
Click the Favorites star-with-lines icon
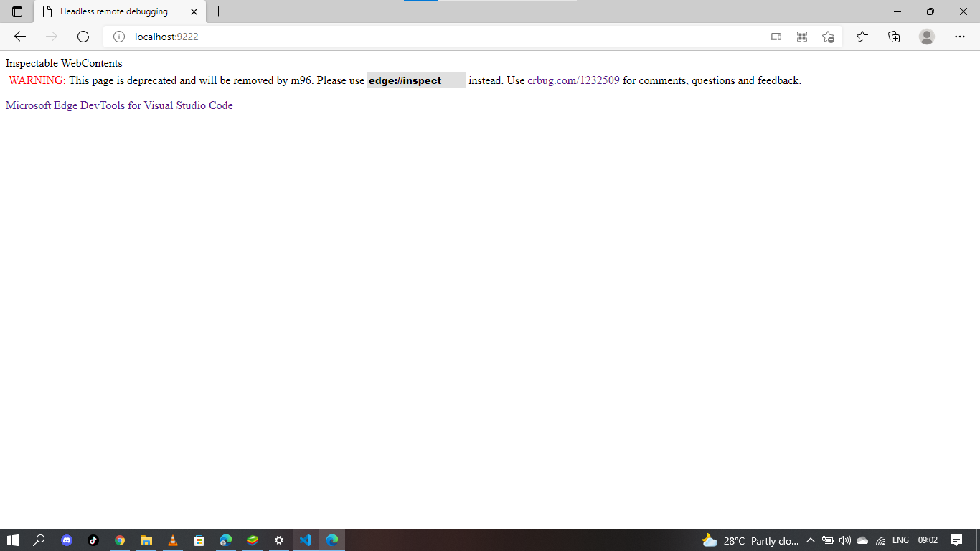point(862,36)
